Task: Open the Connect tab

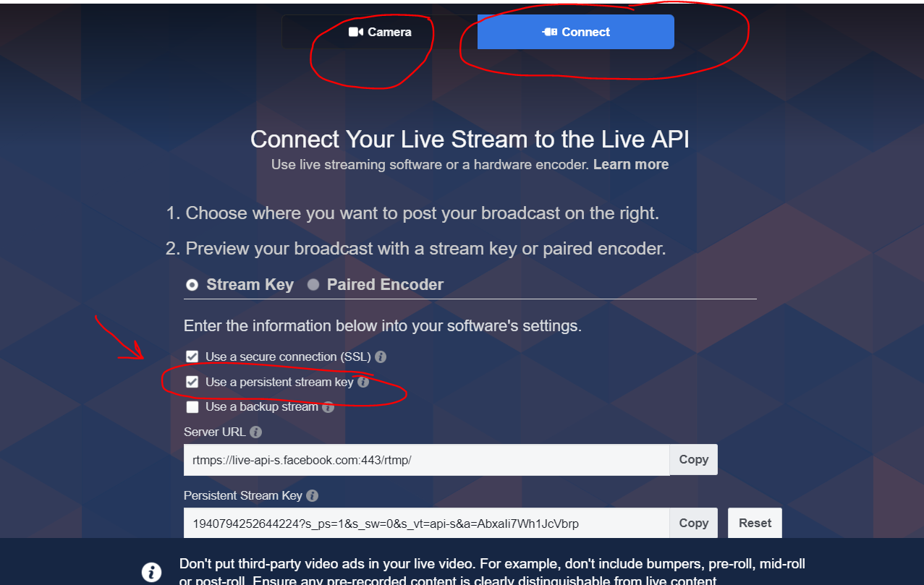Action: (x=576, y=32)
